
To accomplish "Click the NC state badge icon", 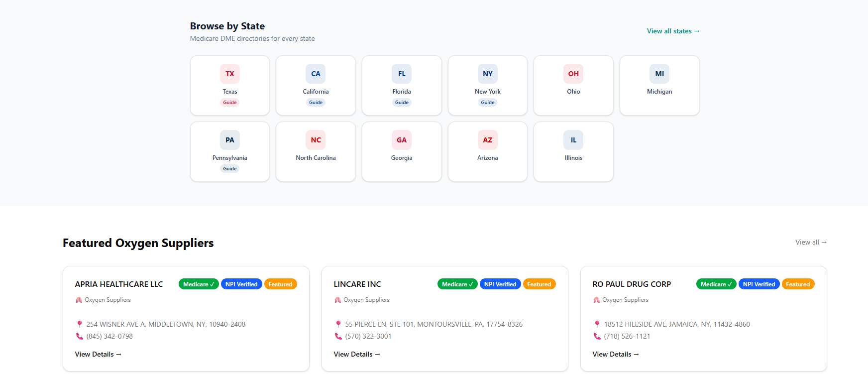I will point(316,140).
